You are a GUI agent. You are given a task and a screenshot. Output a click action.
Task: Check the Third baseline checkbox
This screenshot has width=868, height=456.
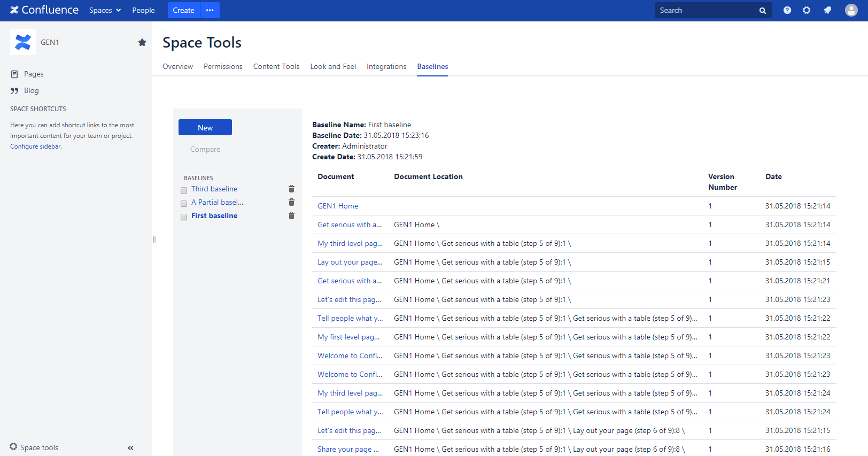click(x=184, y=190)
